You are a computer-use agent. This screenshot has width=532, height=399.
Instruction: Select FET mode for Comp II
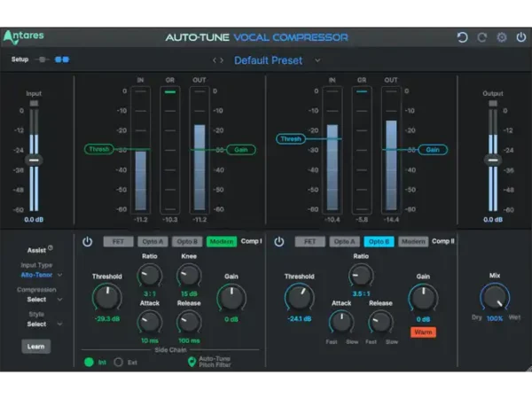309,241
